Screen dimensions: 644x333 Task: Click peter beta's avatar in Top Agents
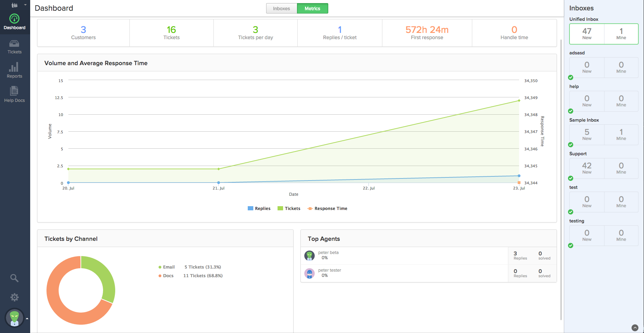310,255
